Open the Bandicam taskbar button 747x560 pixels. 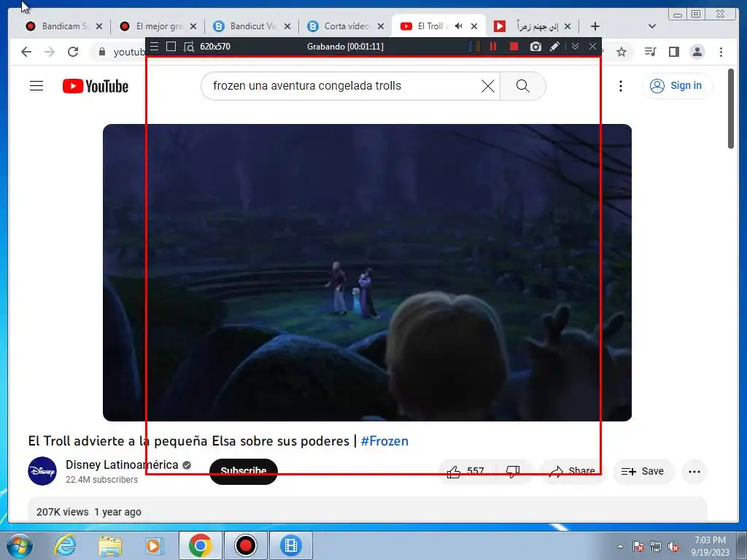pos(245,545)
